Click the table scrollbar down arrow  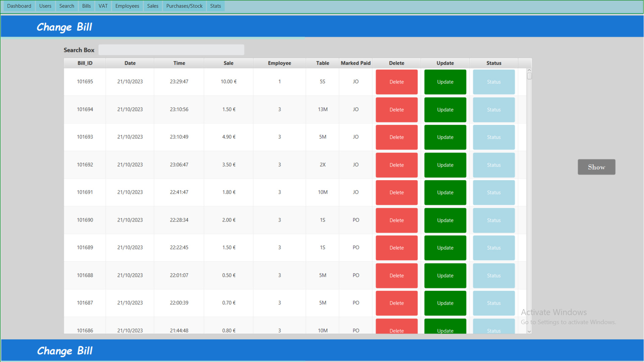point(529,331)
